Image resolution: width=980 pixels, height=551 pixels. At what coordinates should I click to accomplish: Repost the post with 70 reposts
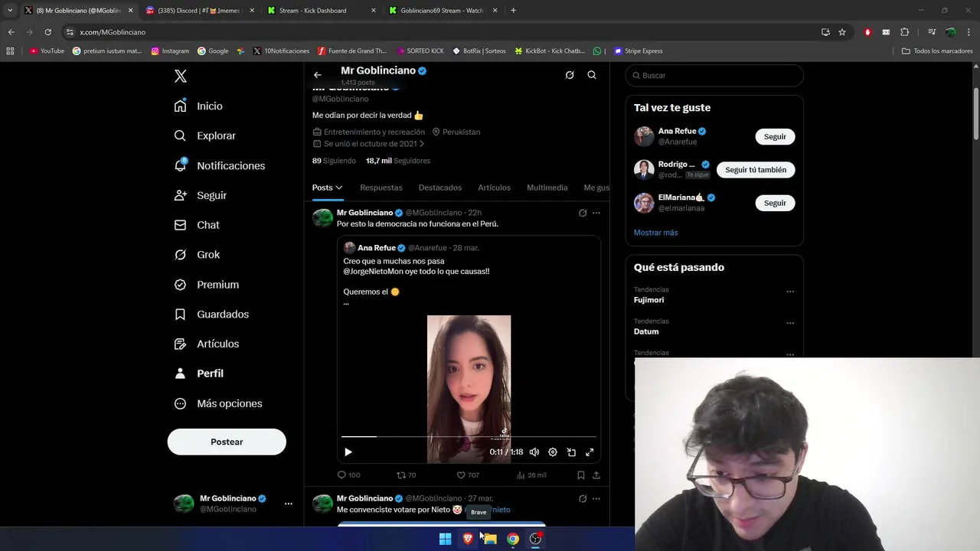406,475
